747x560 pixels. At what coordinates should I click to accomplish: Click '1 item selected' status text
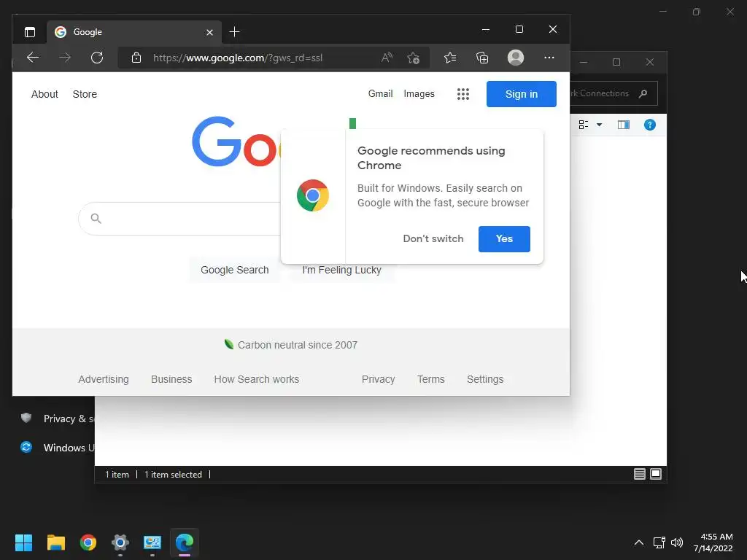(173, 475)
